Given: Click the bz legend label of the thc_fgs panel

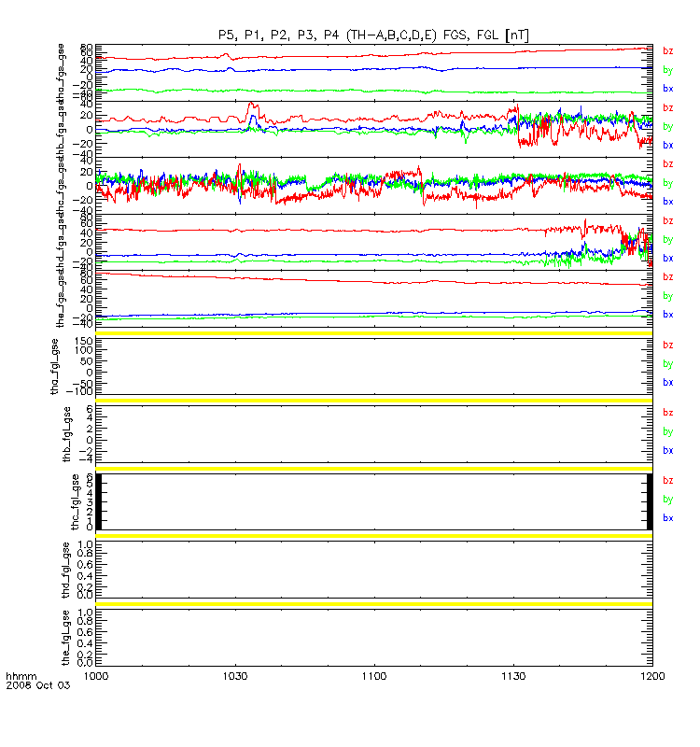Looking at the screenshot, I should click(x=667, y=164).
